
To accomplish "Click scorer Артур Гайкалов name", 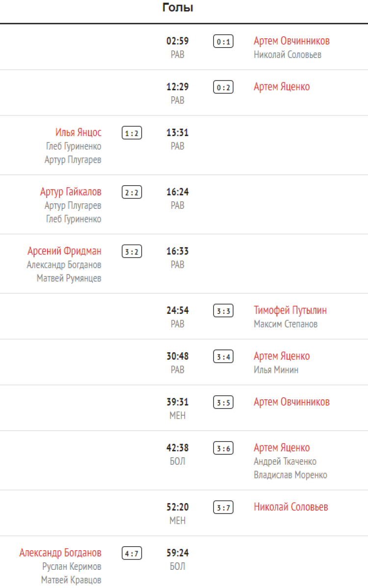I will pos(71,192).
